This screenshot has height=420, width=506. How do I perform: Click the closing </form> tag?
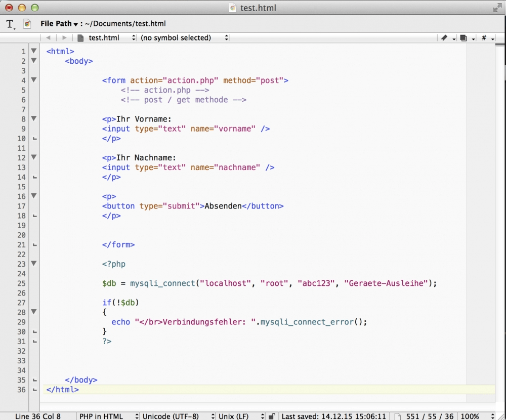click(118, 245)
